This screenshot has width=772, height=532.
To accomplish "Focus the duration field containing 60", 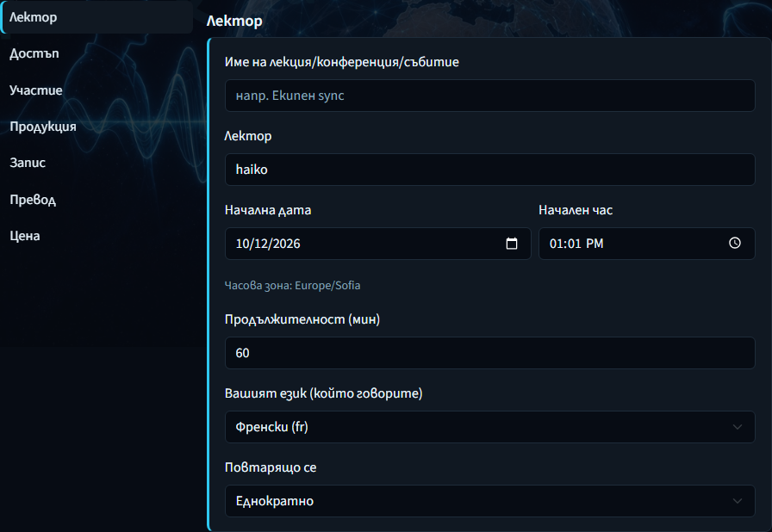I will 490,353.
